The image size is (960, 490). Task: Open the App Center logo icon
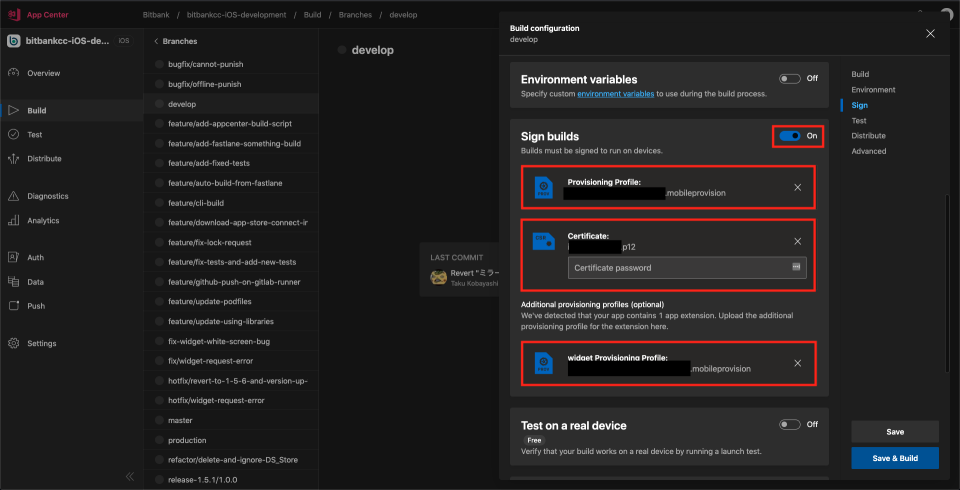coord(13,14)
